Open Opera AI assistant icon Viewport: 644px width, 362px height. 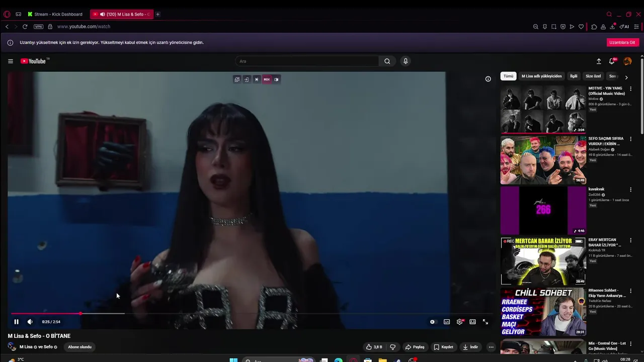(624, 27)
